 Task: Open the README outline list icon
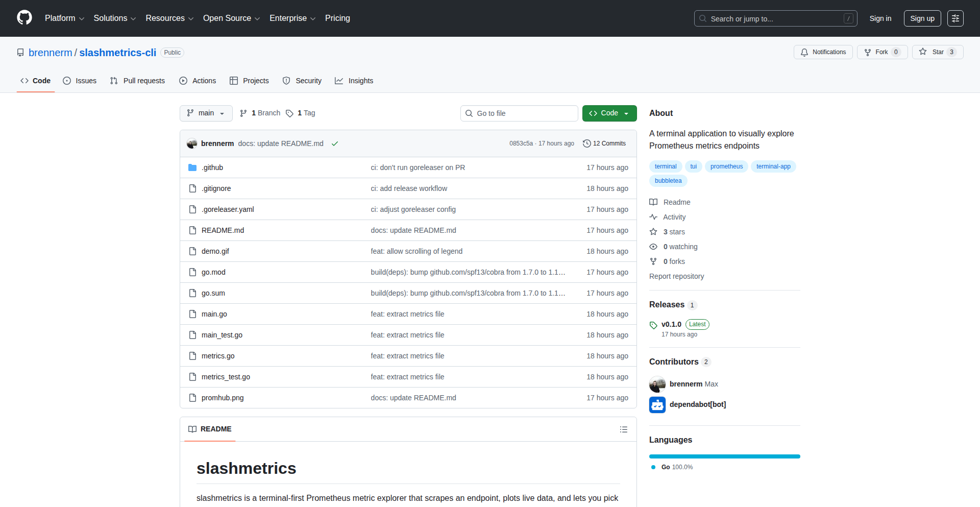point(624,429)
